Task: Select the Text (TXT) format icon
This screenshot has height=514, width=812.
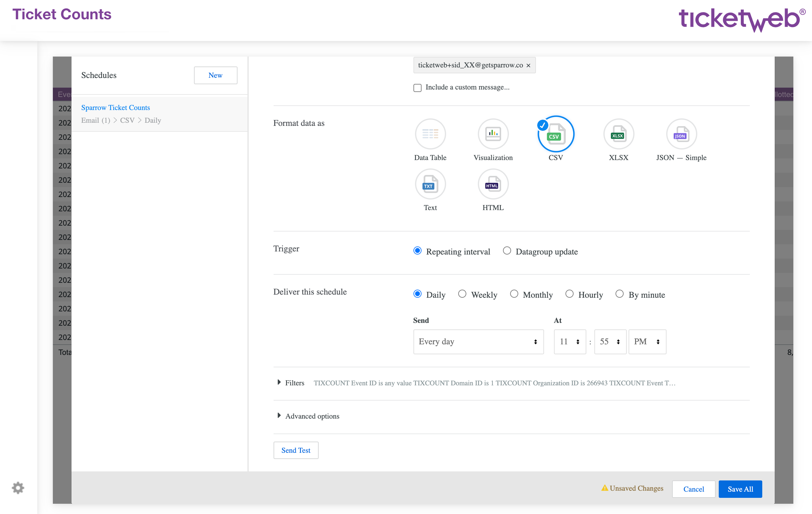Action: click(x=430, y=184)
